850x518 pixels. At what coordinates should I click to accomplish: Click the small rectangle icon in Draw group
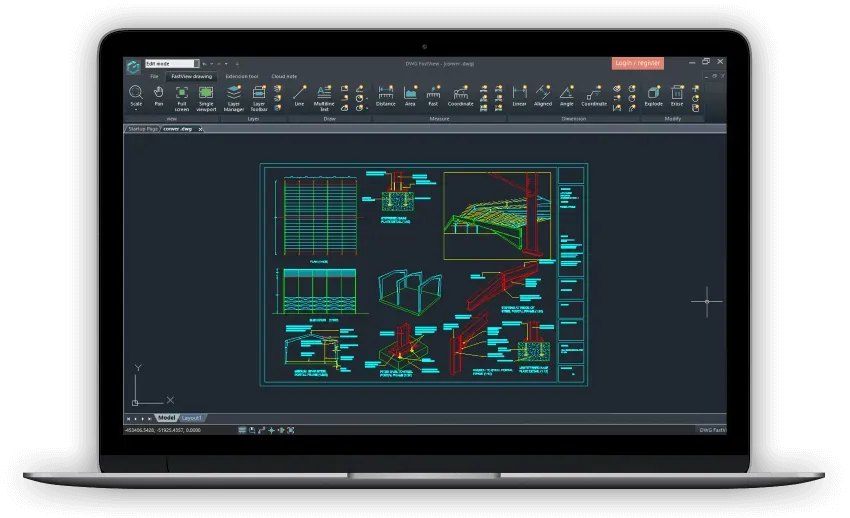tap(344, 88)
